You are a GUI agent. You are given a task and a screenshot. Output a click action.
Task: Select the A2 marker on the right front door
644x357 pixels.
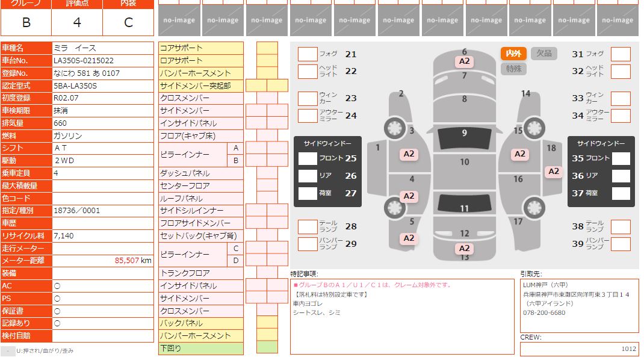pos(520,154)
